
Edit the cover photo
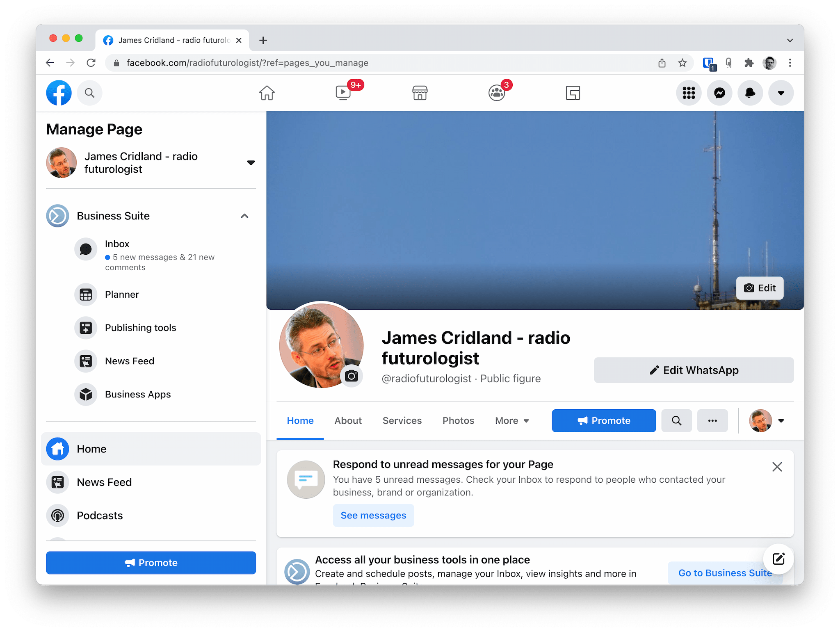pos(760,288)
